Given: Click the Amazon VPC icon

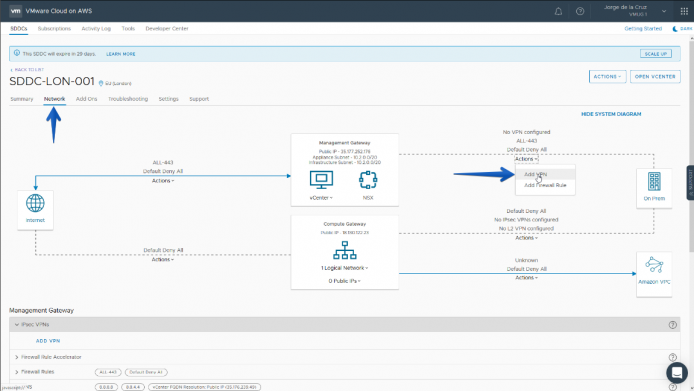Looking at the screenshot, I should 654,265.
